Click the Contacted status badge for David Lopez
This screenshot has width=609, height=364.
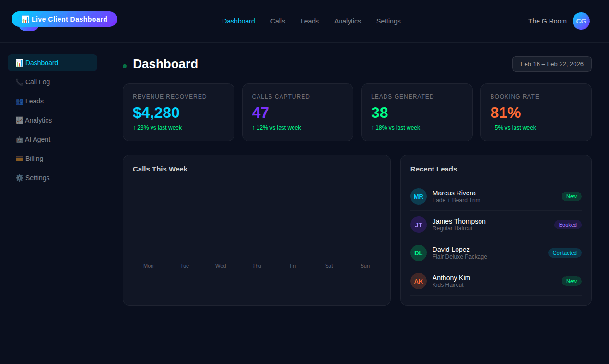point(564,253)
